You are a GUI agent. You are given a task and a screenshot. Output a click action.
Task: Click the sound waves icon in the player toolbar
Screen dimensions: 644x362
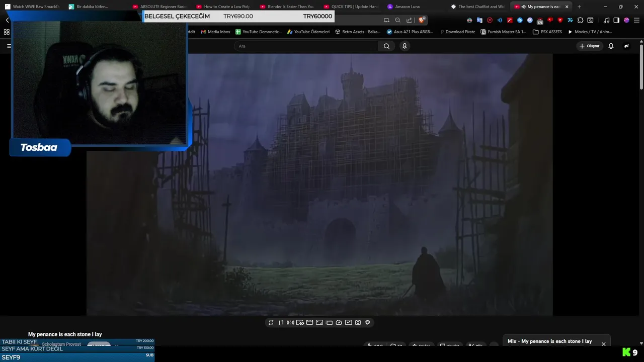point(290,323)
